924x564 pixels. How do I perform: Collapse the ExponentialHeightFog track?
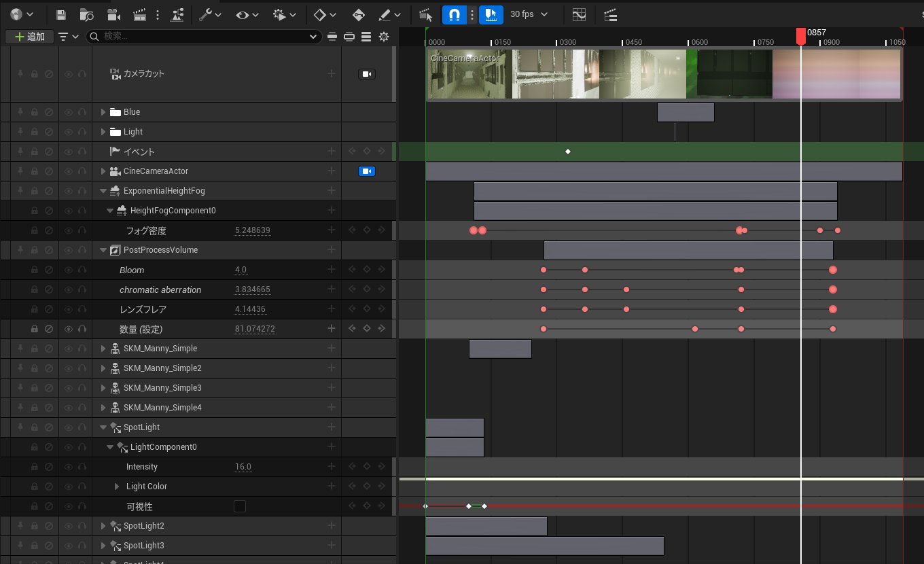click(103, 191)
